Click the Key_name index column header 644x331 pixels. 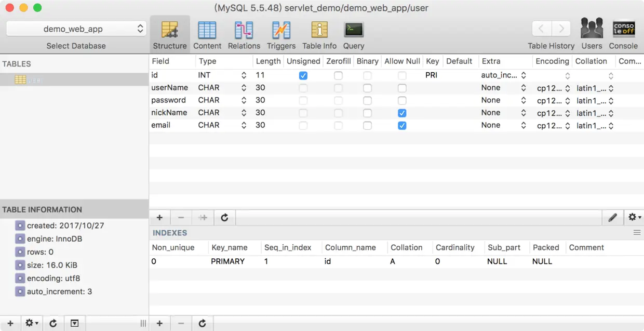tap(234, 248)
